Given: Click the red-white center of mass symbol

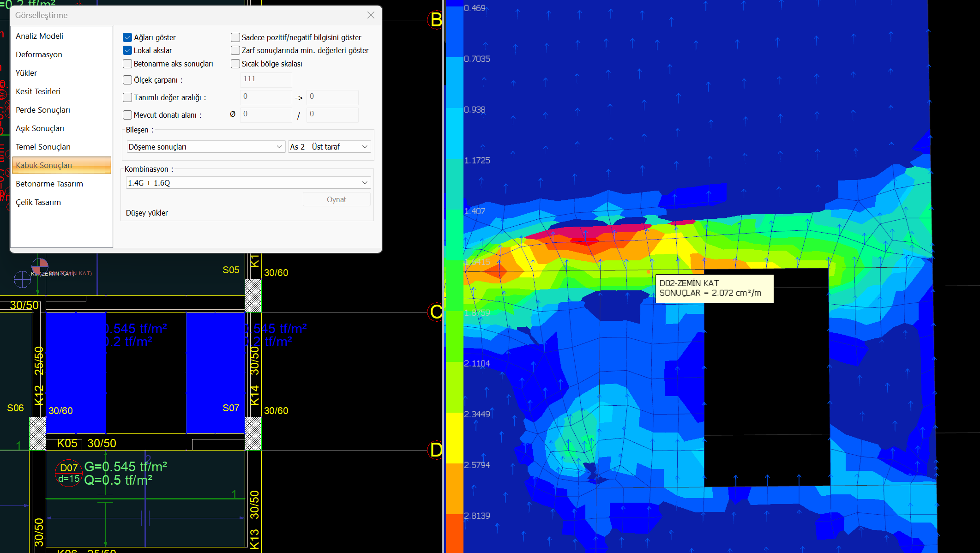Looking at the screenshot, I should pyautogui.click(x=40, y=266).
